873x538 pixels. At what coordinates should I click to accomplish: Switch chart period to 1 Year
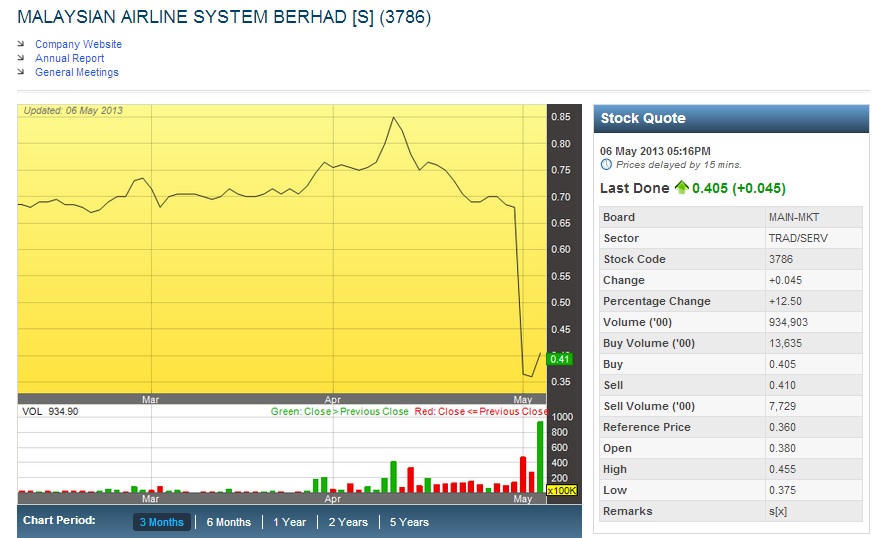(x=289, y=522)
